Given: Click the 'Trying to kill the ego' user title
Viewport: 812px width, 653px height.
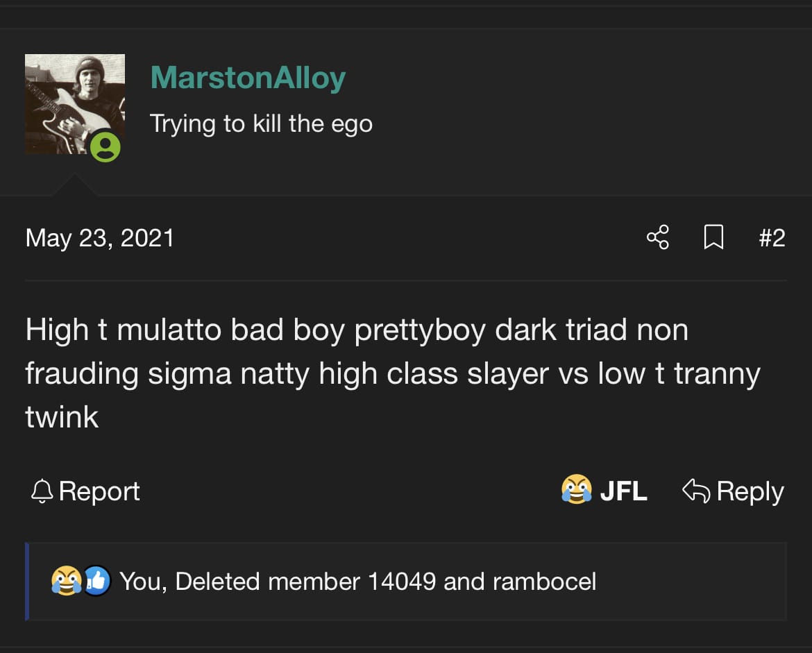Looking at the screenshot, I should tap(261, 124).
